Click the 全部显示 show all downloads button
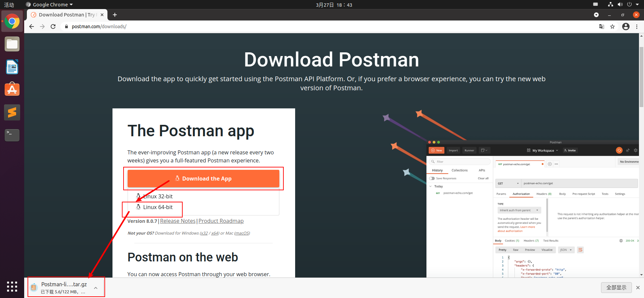 click(616, 288)
